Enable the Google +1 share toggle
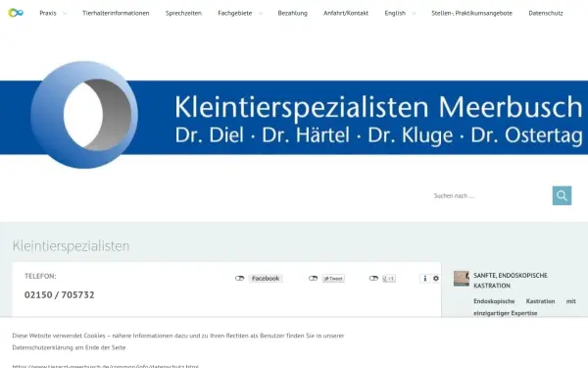The width and height of the screenshot is (588, 368). [373, 279]
